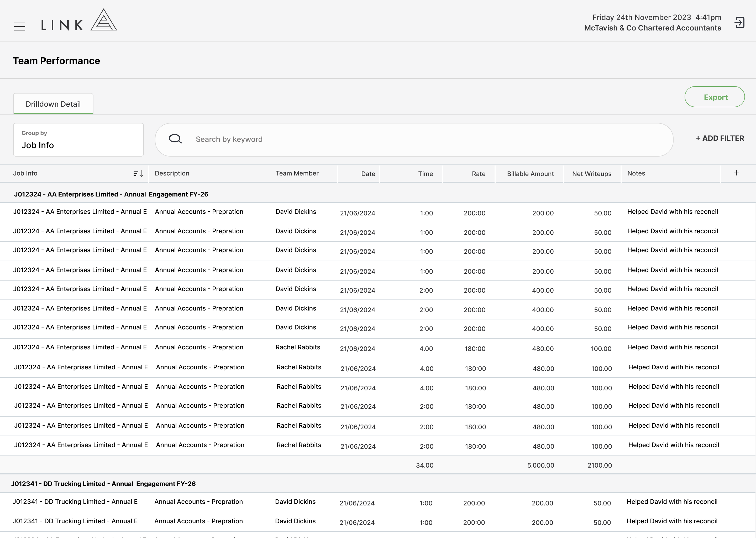The height and width of the screenshot is (538, 756).
Task: Click the Billable Amount column header
Action: pos(530,174)
